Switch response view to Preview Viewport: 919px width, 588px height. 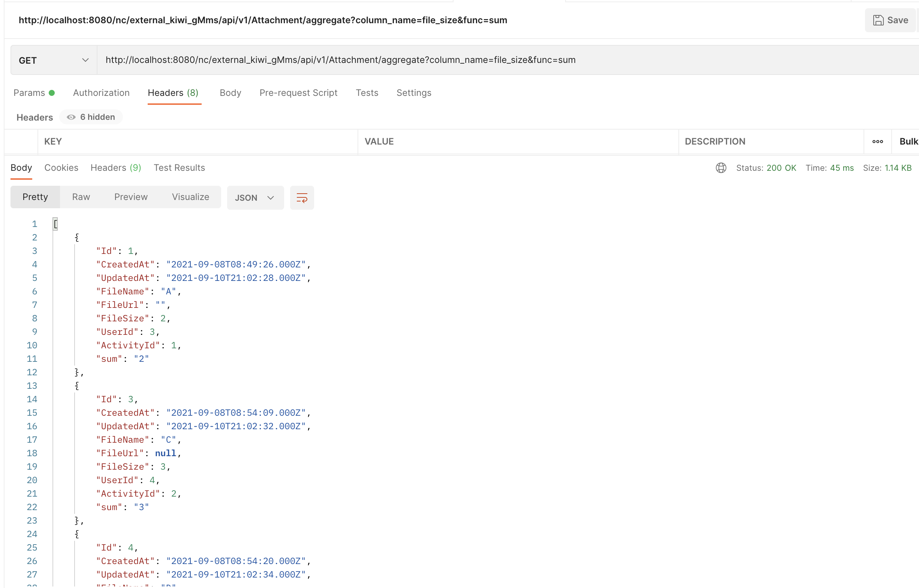131,197
